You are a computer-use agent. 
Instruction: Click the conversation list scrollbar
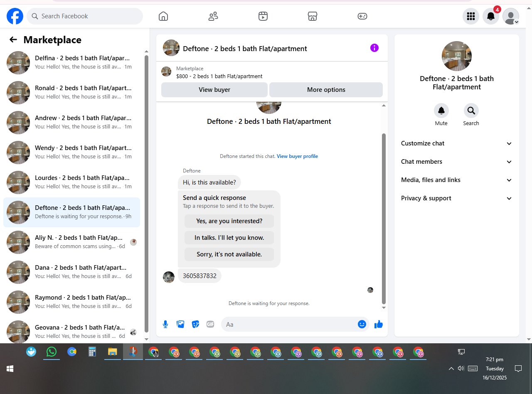146,193
